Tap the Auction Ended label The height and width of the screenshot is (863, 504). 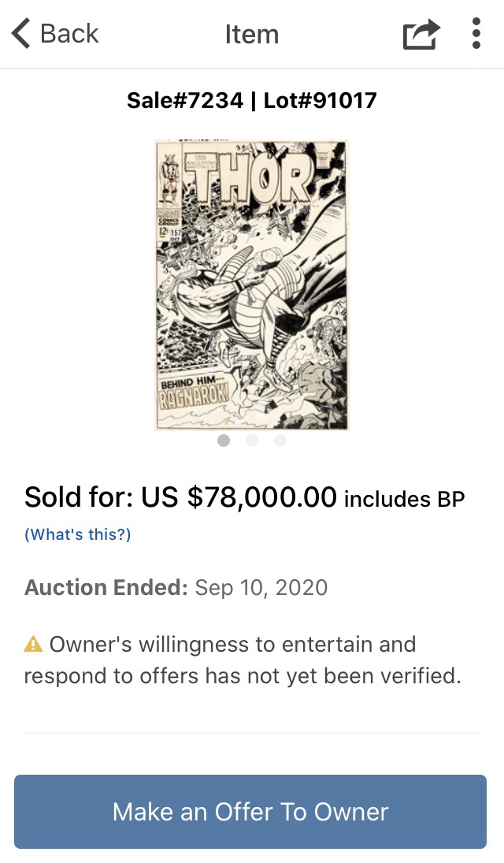click(x=106, y=588)
